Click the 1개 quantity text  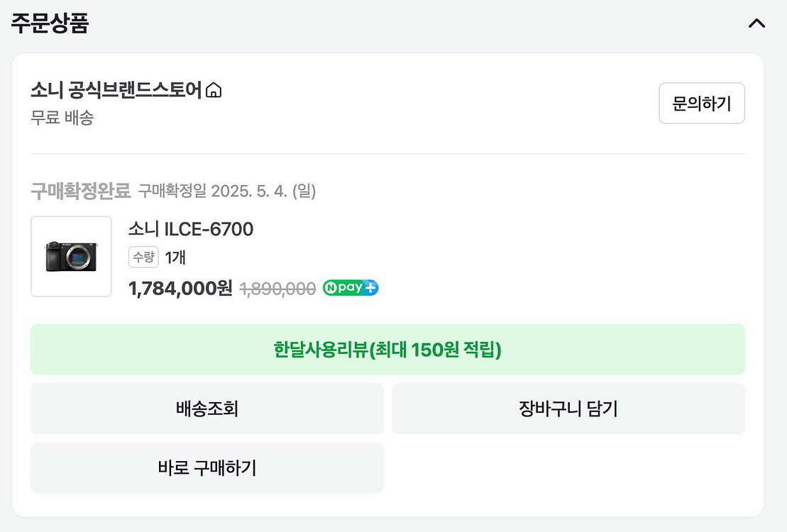click(x=175, y=257)
